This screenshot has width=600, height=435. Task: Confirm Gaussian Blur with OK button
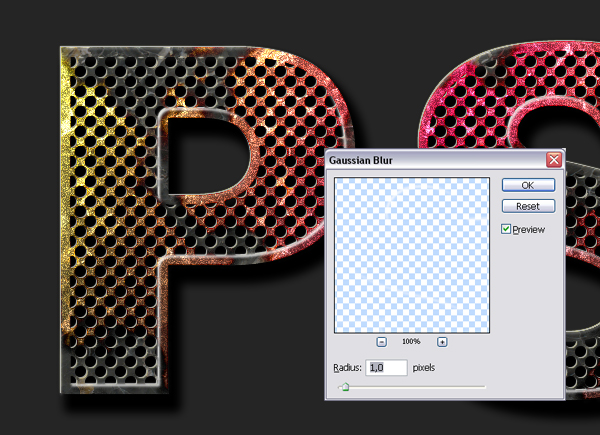[528, 185]
